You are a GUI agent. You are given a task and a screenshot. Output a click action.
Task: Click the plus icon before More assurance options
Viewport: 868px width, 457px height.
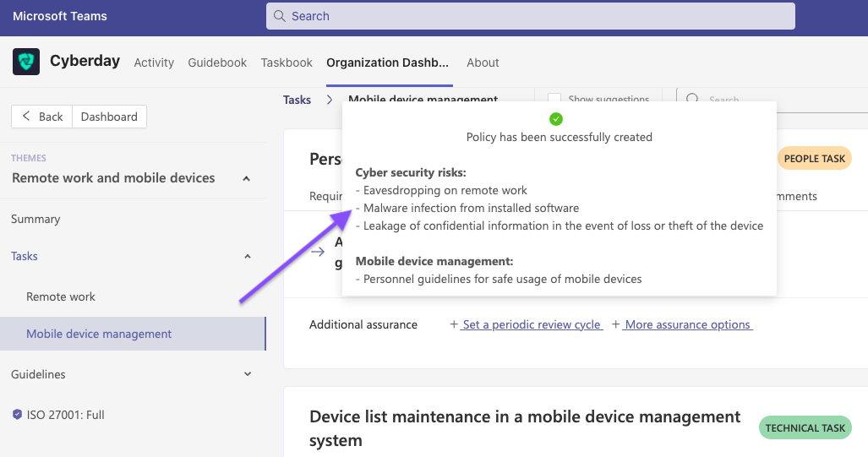(x=616, y=324)
